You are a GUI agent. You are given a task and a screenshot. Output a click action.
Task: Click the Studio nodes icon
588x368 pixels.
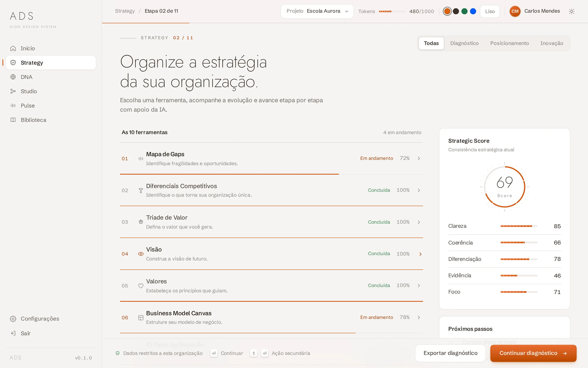click(13, 91)
